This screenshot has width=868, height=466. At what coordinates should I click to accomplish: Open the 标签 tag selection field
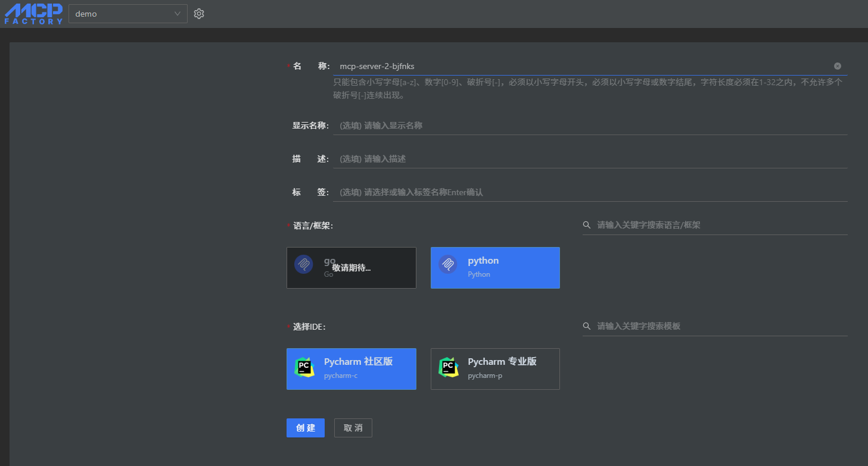pos(590,192)
